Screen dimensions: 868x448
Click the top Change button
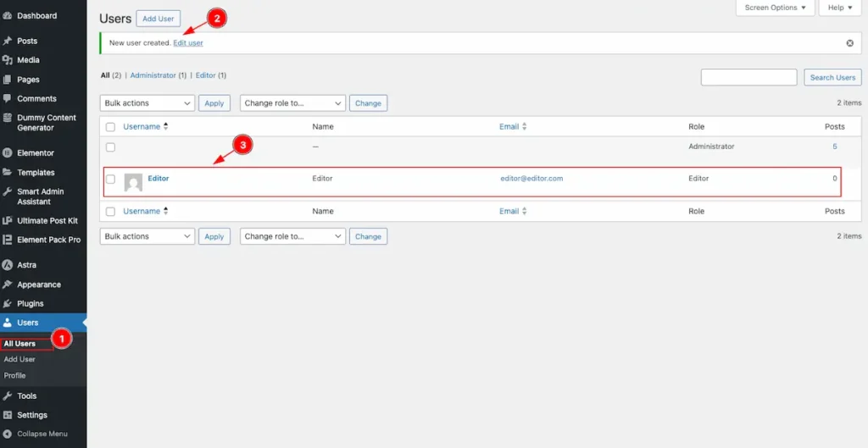click(368, 103)
